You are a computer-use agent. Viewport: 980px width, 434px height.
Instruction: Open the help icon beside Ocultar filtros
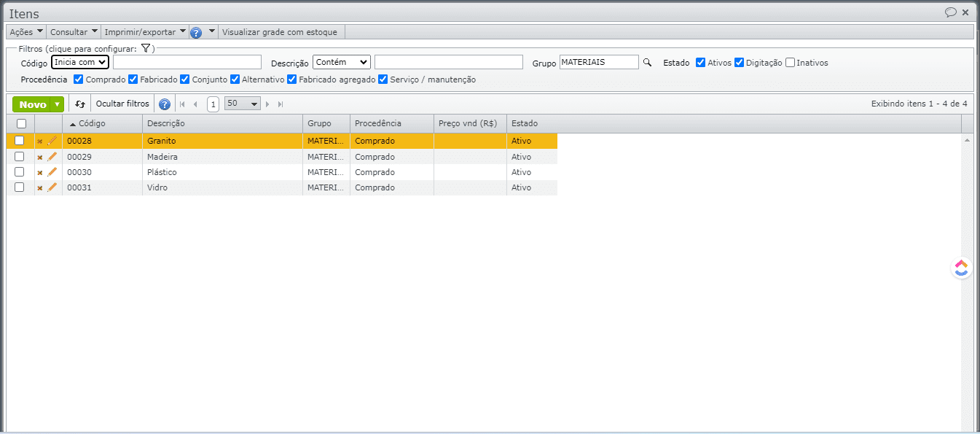point(165,104)
